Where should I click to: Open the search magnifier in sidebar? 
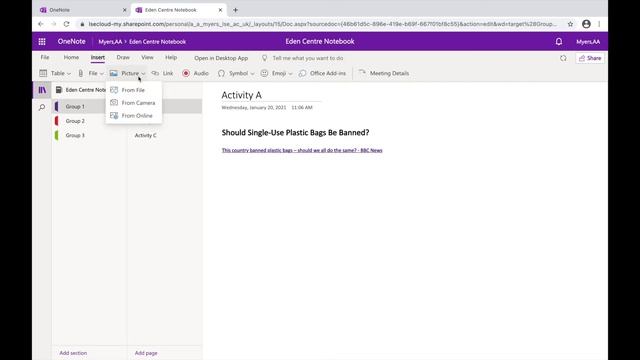click(x=42, y=107)
